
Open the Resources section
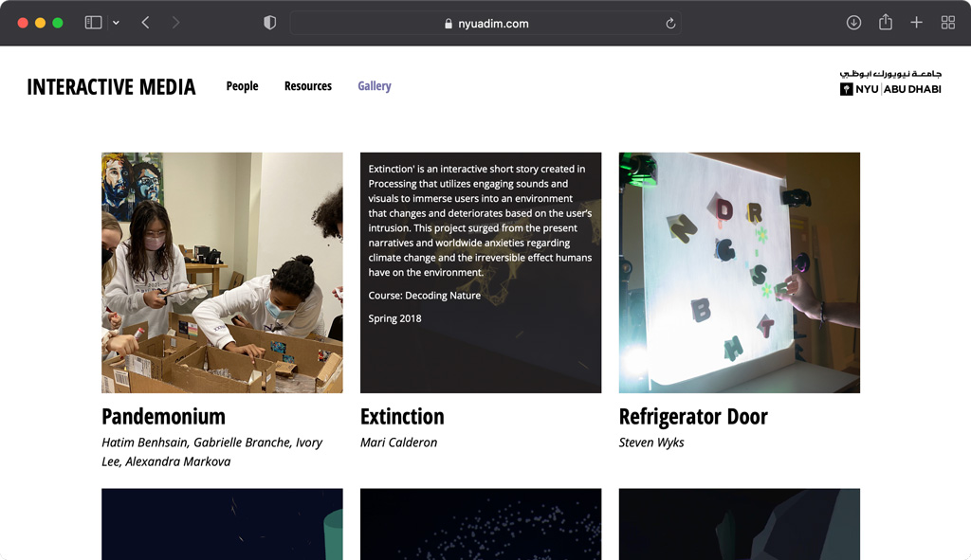click(307, 85)
